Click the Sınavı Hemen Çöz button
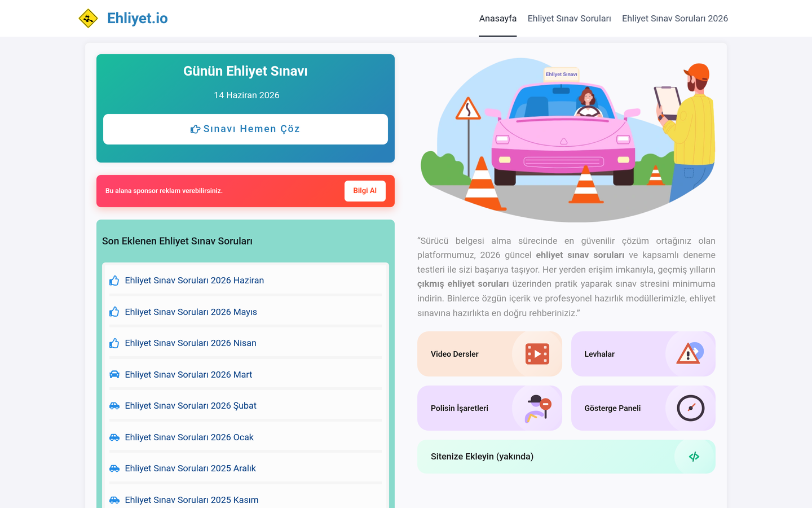 (x=245, y=129)
